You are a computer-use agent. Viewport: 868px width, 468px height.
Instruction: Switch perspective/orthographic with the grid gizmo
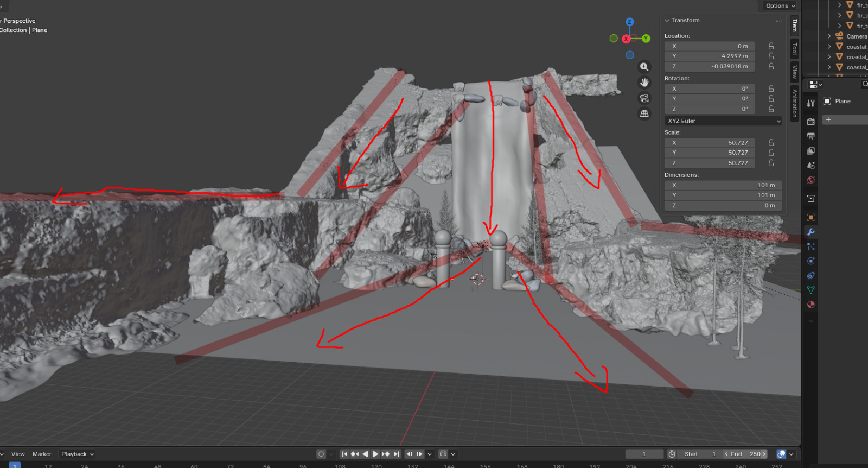pyautogui.click(x=644, y=113)
